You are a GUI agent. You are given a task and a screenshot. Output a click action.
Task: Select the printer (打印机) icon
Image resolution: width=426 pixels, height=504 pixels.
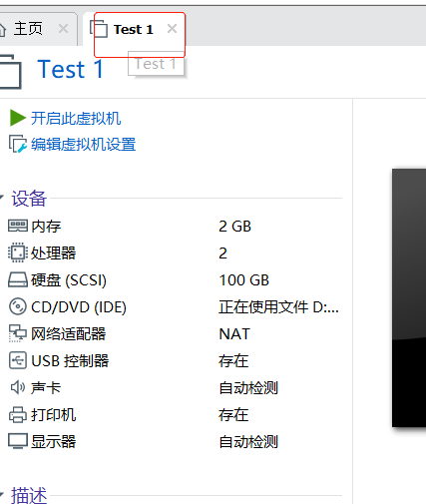18,414
